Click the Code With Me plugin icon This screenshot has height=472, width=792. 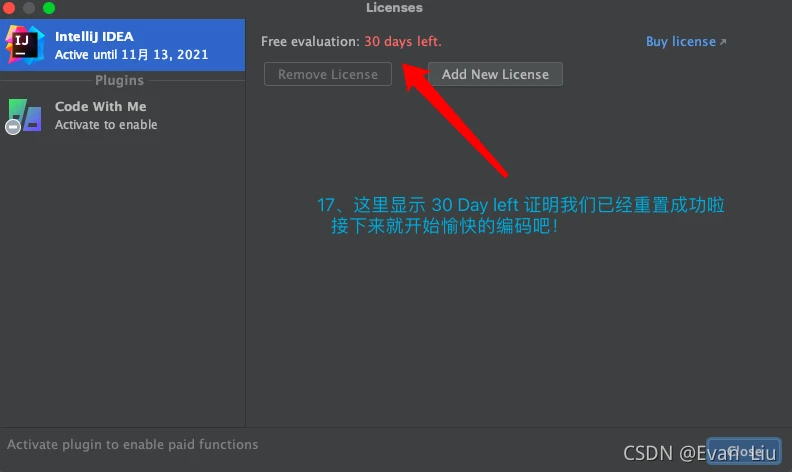point(23,116)
